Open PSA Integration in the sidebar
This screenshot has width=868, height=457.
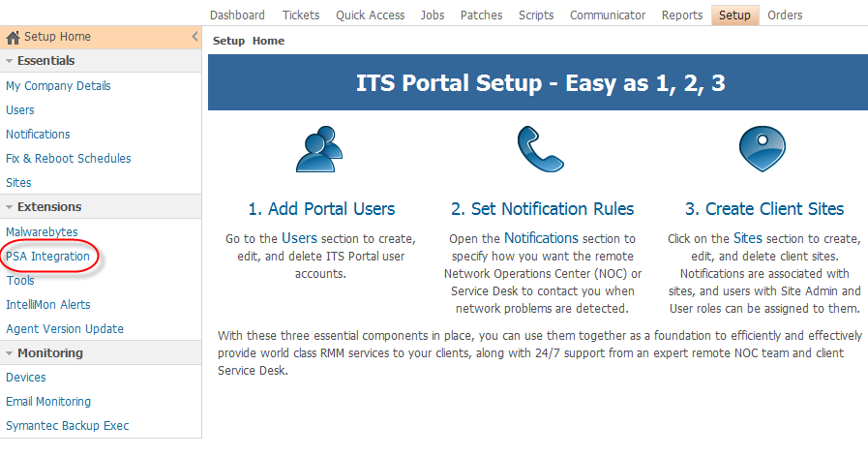point(47,257)
